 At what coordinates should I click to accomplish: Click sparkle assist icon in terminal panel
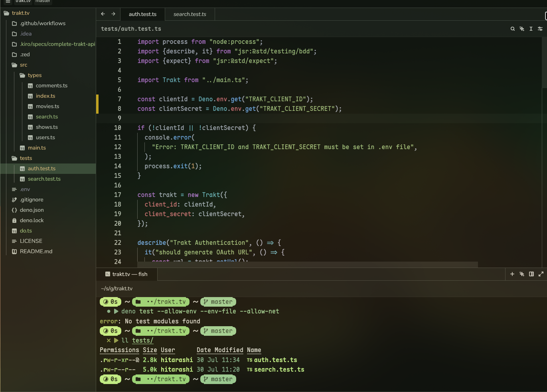[522, 274]
